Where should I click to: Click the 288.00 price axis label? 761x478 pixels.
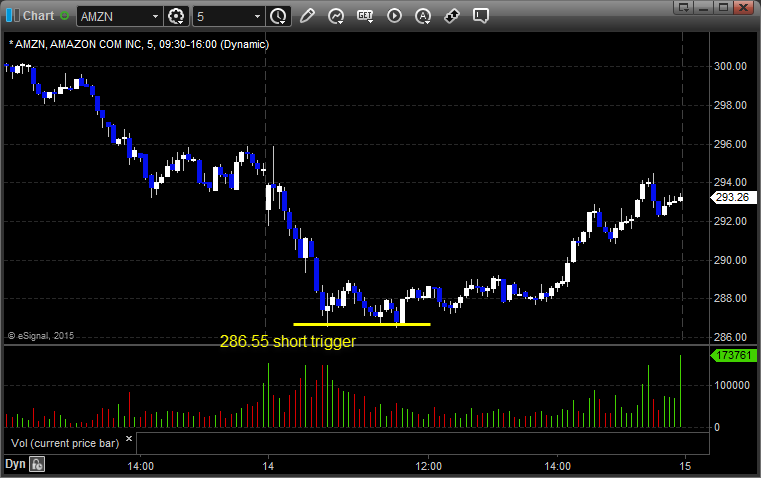730,298
